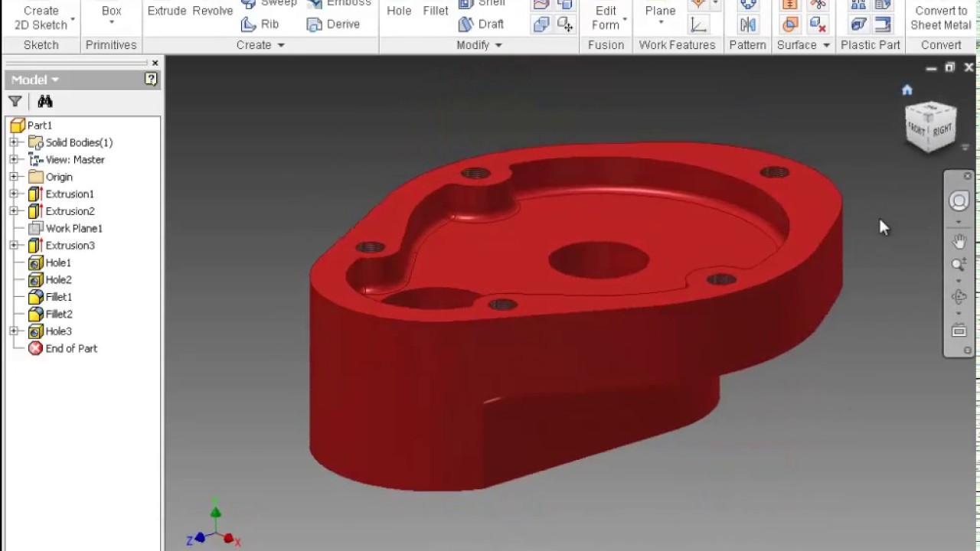This screenshot has width=980, height=551.
Task: Click the Rib tool icon
Action: (248, 24)
